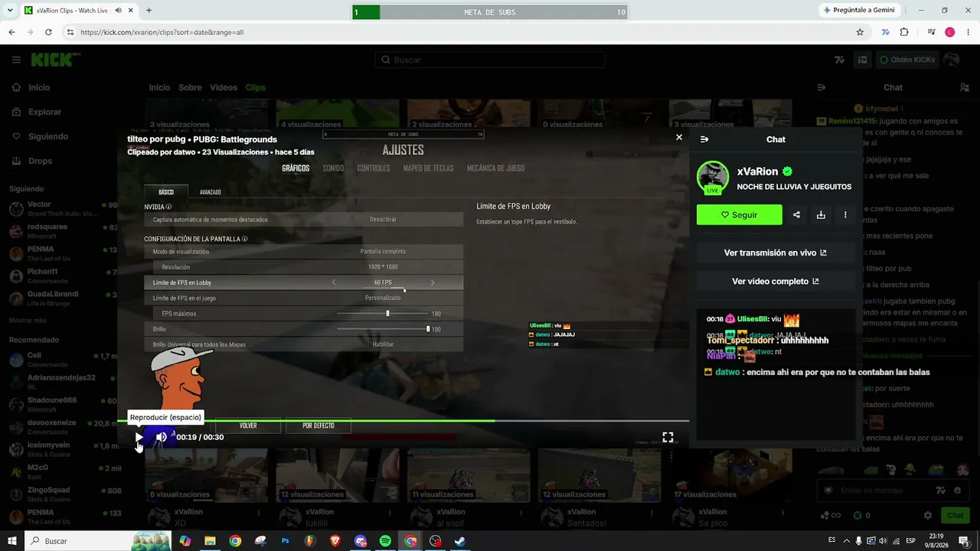Open Inicio in the Kick sidebar
The height and width of the screenshot is (551, 980).
pos(39,87)
